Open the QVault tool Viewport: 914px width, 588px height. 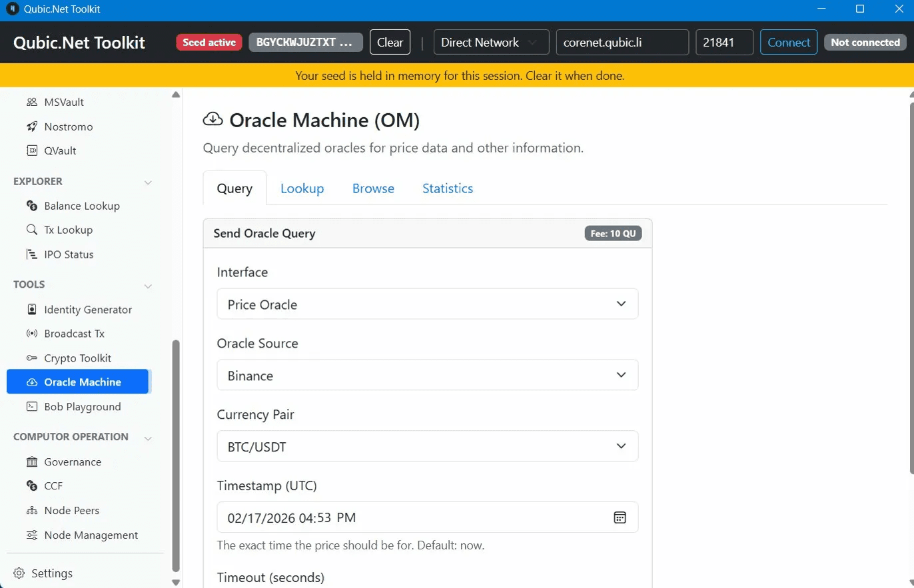click(59, 150)
